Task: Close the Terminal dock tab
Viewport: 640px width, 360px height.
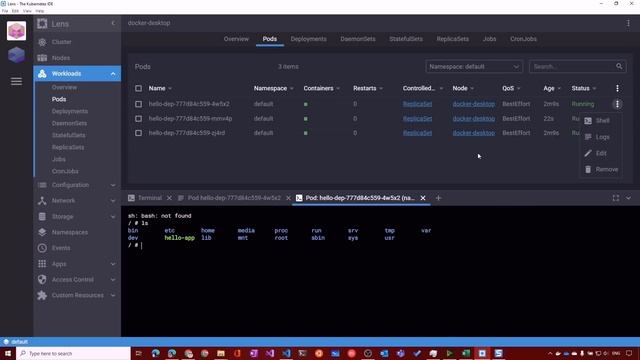Action: click(x=169, y=198)
